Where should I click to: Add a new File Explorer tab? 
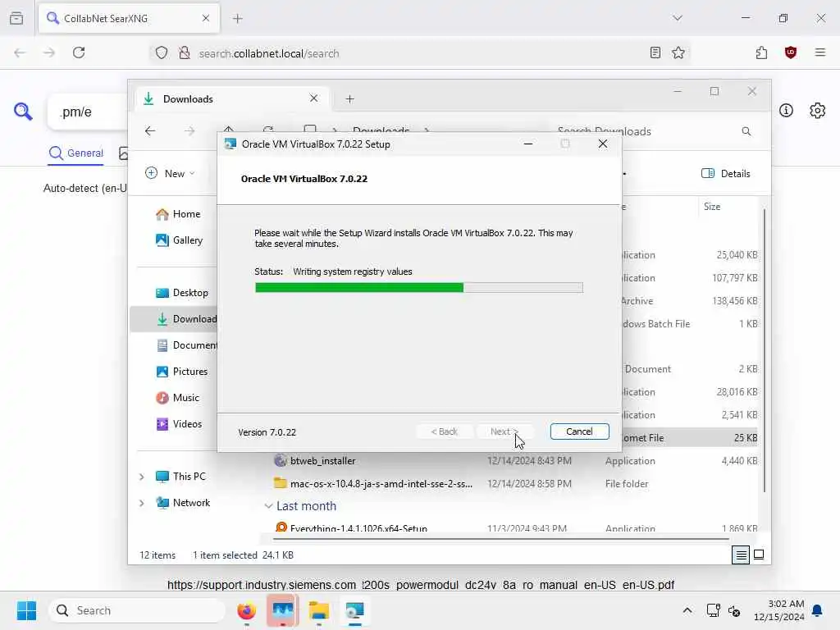pyautogui.click(x=349, y=99)
